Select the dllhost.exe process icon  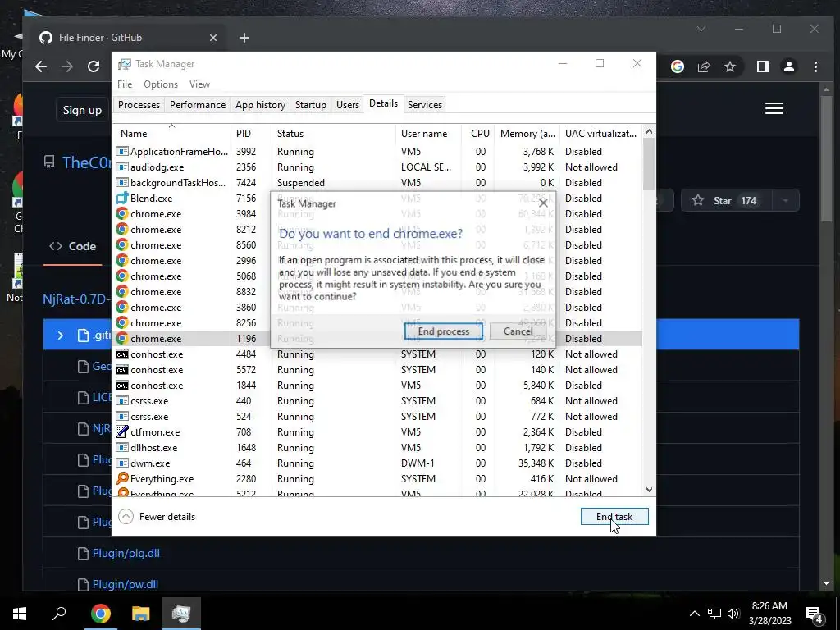click(x=122, y=447)
